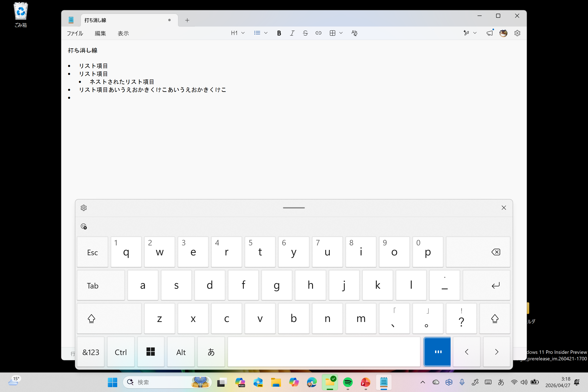This screenshot has height=392, width=588.
Task: Apply strikethrough formatting
Action: 305,33
